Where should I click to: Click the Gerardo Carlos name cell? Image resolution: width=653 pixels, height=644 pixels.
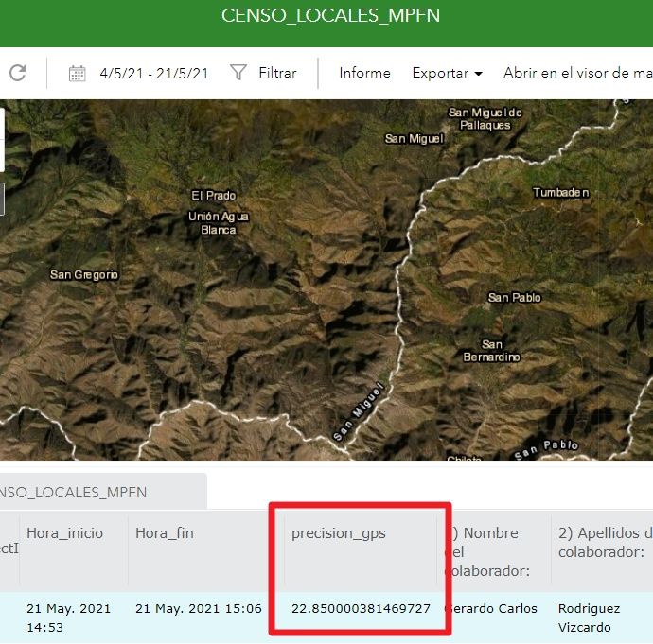[491, 609]
